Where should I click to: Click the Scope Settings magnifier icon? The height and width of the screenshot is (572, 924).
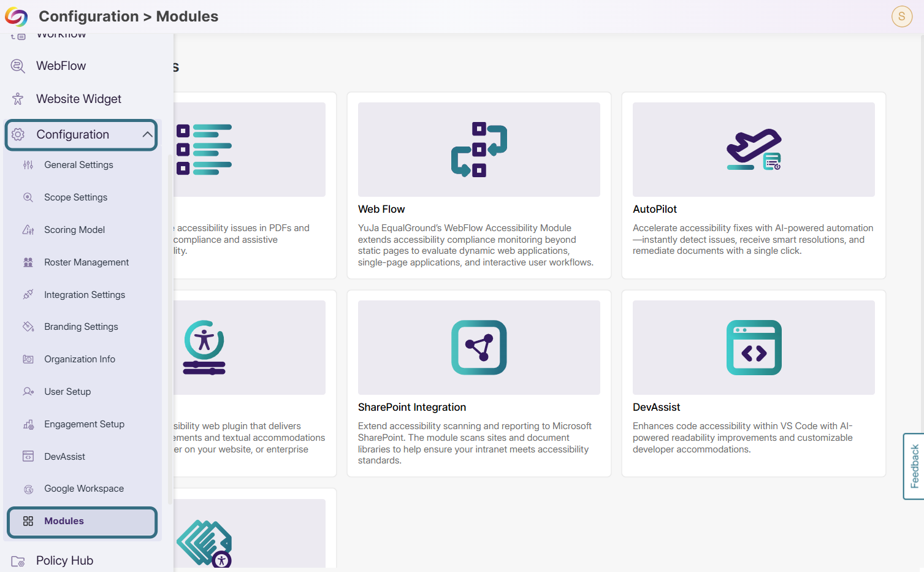28,197
